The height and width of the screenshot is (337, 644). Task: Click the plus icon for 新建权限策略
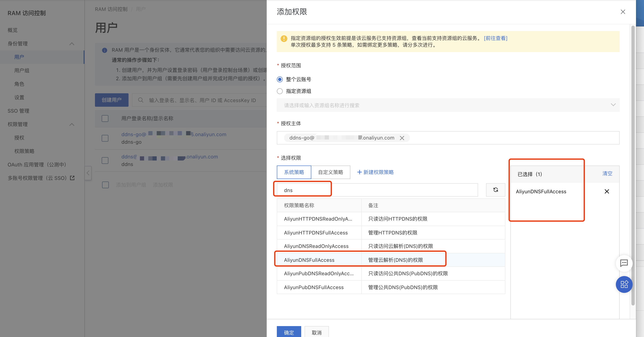tap(359, 172)
